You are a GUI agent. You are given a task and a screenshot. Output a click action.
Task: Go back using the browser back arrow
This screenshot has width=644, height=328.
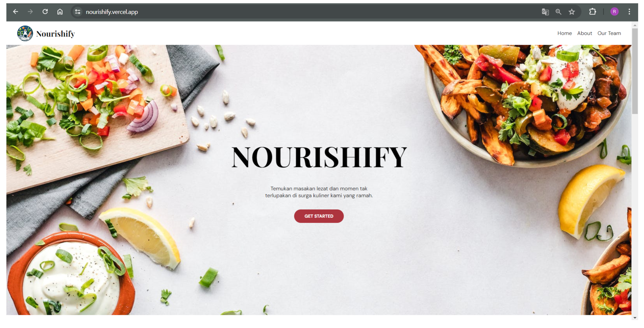coord(15,12)
